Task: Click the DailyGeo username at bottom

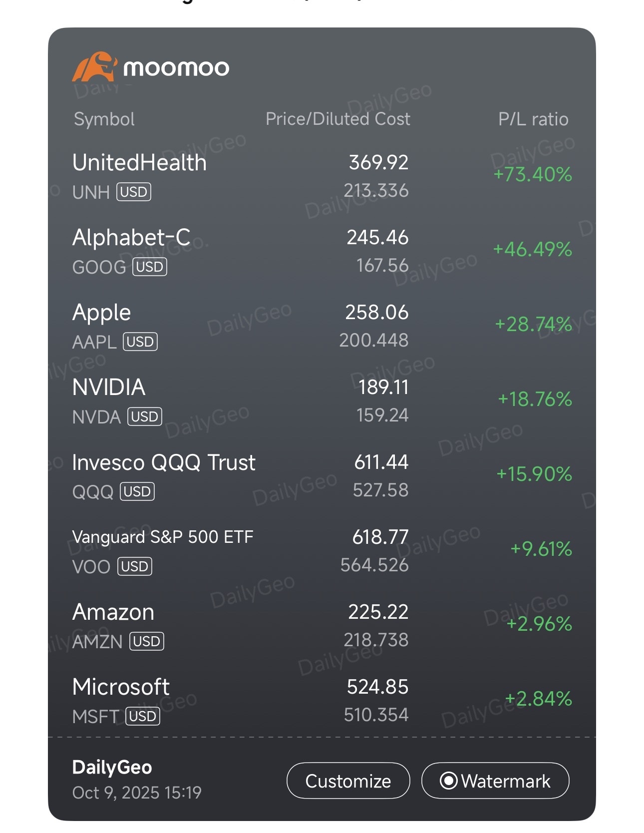Action: (x=112, y=767)
